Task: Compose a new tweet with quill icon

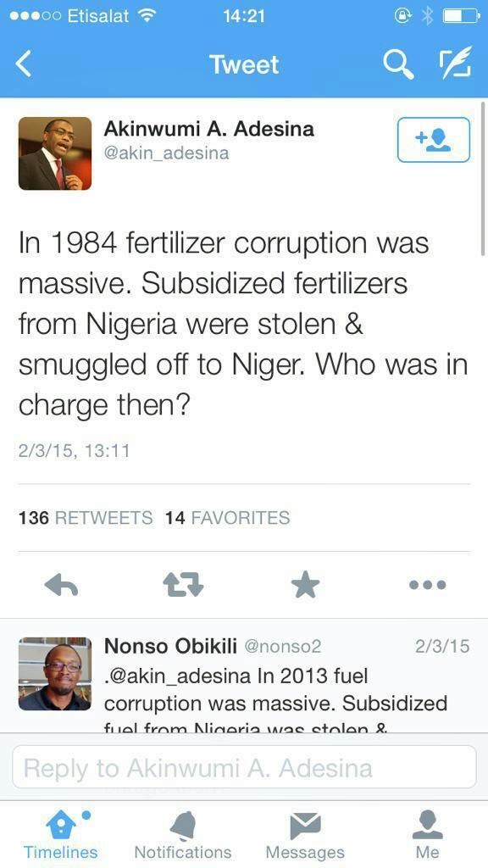Action: click(x=455, y=62)
